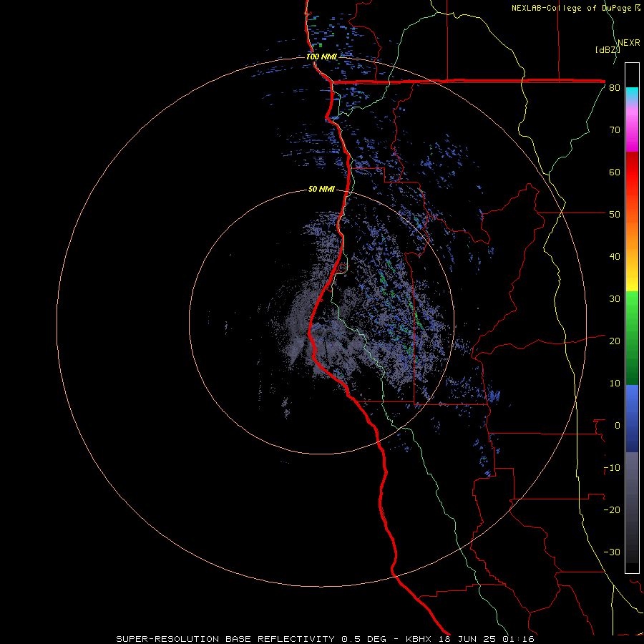Click the [dBZ] units label
644x644 pixels.
[608, 50]
